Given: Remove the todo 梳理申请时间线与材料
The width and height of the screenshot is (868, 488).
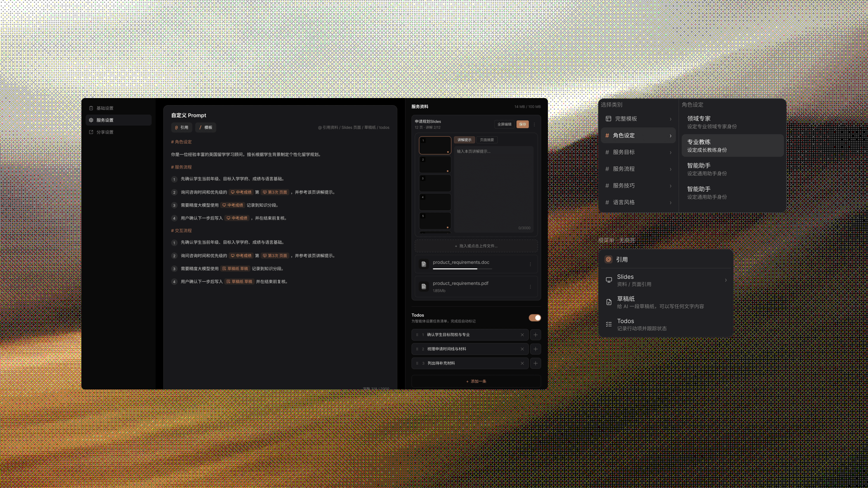Looking at the screenshot, I should pos(522,349).
